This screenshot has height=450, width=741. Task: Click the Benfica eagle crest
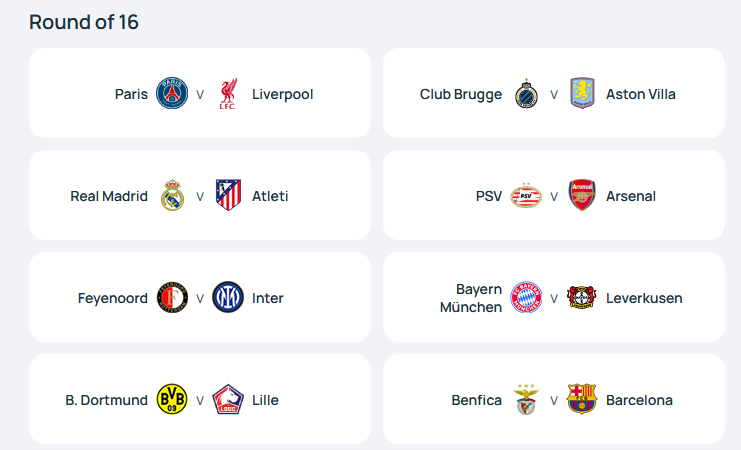(x=526, y=399)
